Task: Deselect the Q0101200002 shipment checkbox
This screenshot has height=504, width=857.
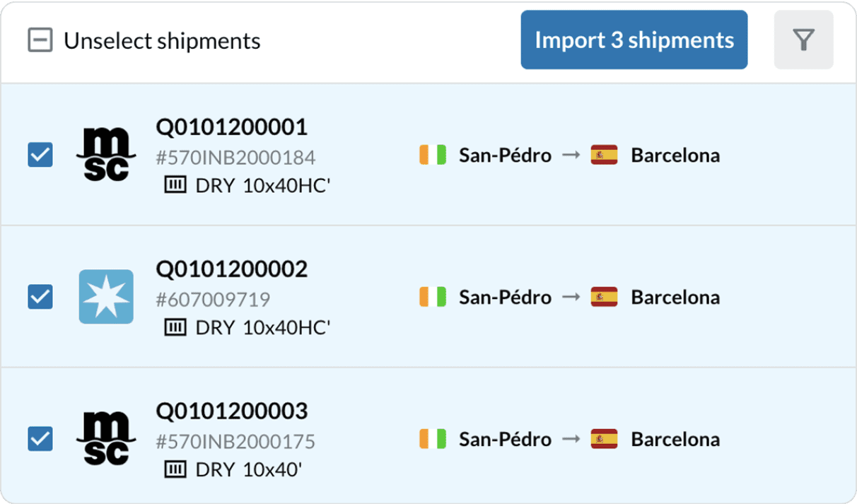Action: point(40,297)
